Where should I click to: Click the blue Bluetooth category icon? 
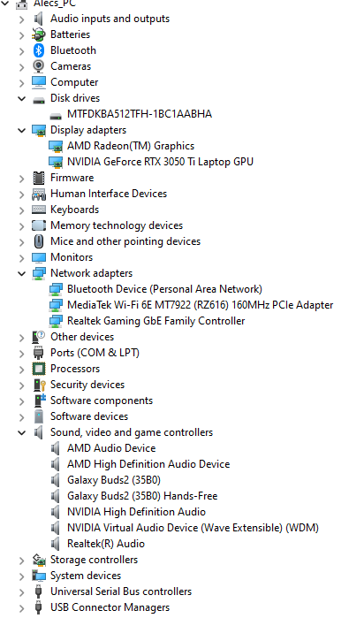pyautogui.click(x=38, y=50)
